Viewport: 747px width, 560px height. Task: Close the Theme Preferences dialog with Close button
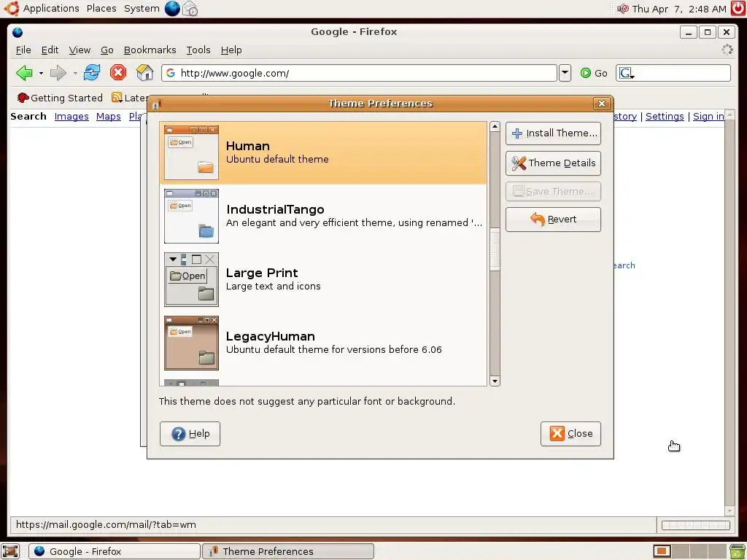click(x=570, y=434)
